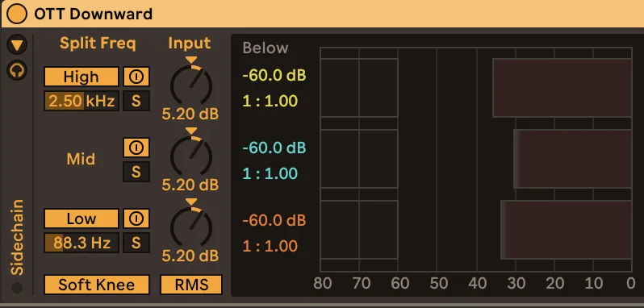
Task: Click the Mid band input knob triangle marker
Action: [191, 131]
